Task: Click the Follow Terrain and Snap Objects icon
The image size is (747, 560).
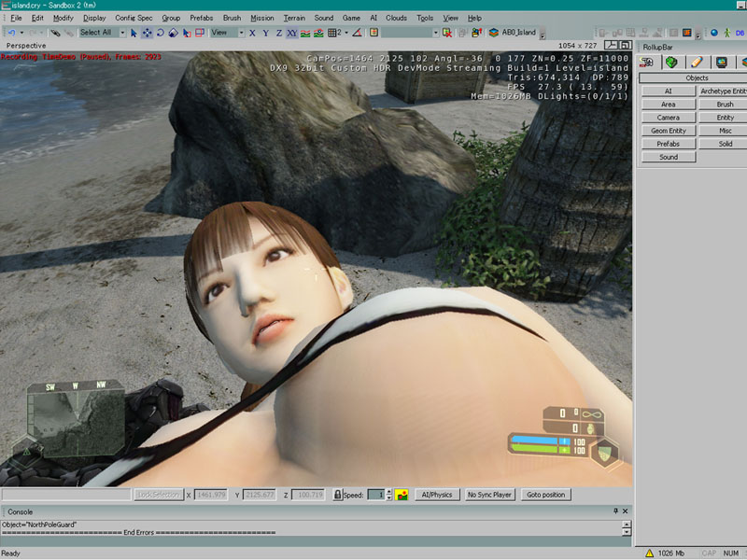Action: pyautogui.click(x=318, y=33)
